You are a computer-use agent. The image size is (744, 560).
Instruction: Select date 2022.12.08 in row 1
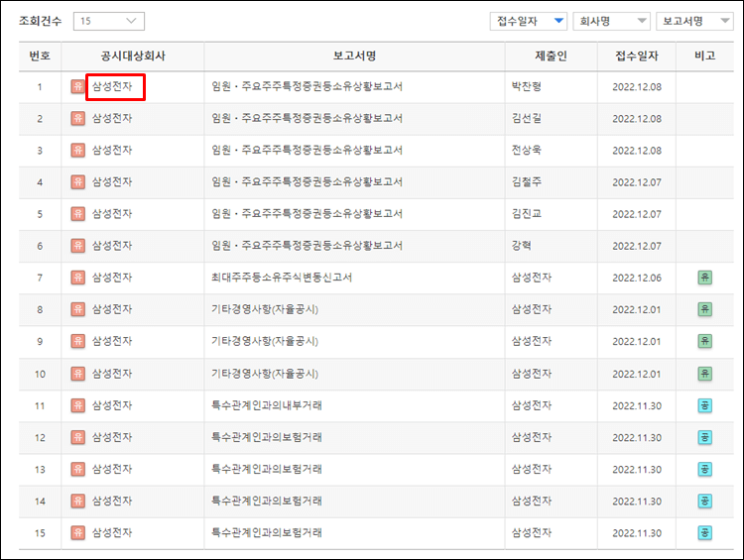click(x=637, y=87)
